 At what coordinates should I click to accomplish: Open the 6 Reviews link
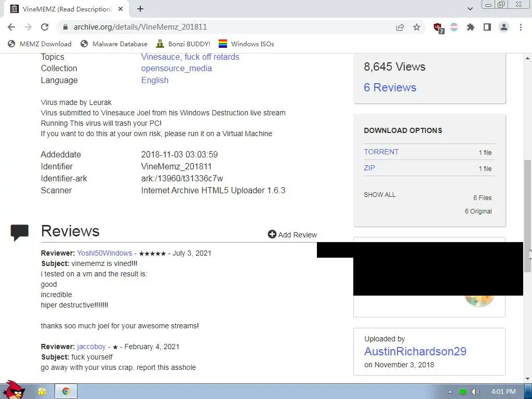click(x=390, y=87)
